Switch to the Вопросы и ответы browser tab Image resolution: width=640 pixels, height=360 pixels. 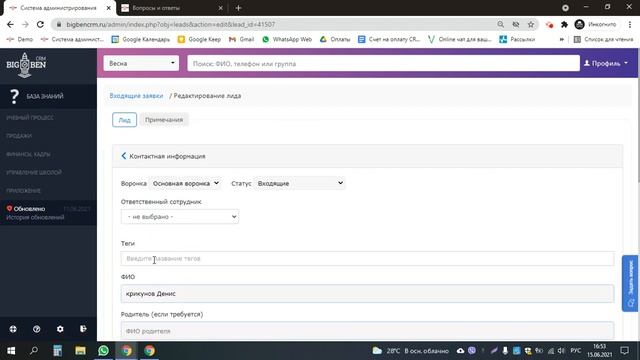click(171, 8)
